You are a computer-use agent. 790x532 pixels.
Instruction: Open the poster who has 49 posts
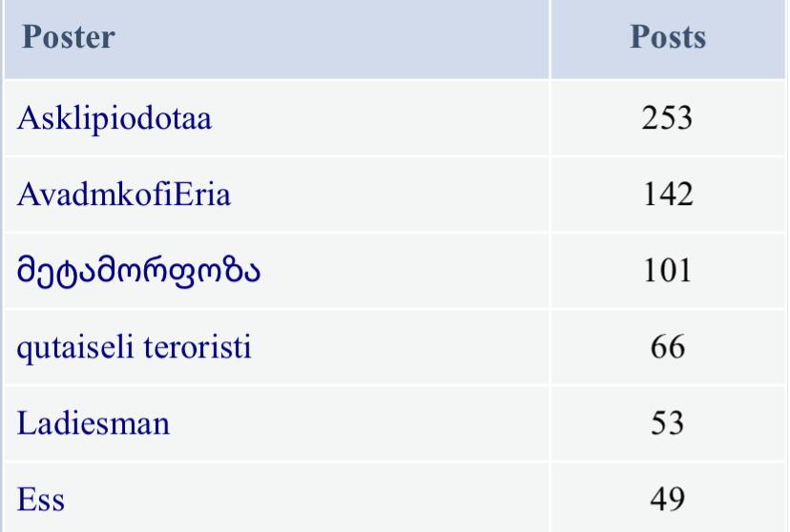click(41, 499)
